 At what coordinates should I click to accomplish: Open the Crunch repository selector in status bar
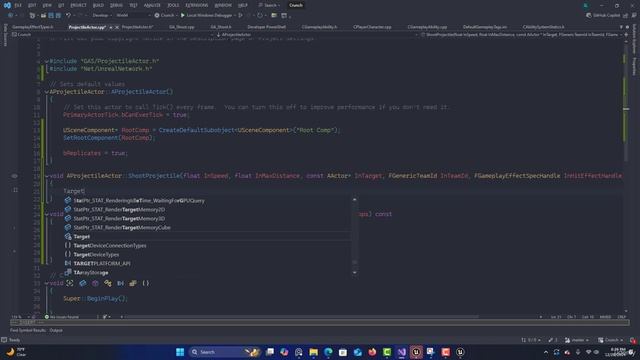611,340
